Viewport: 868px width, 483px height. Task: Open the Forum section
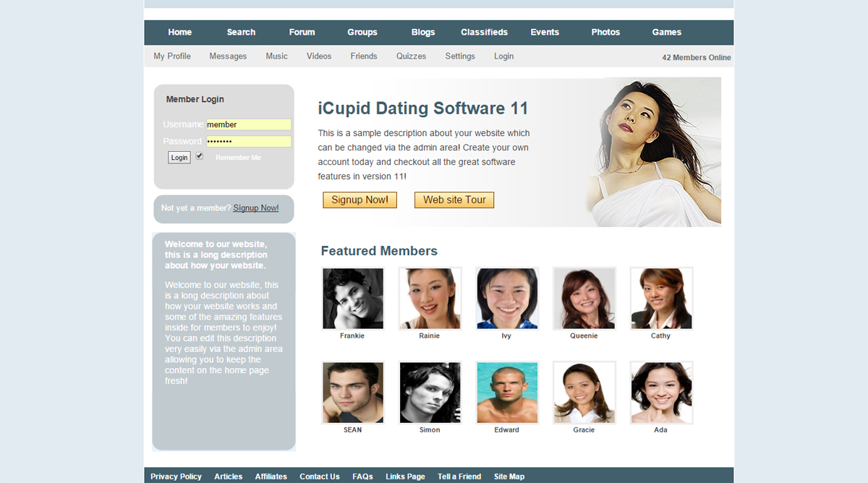[x=302, y=33]
